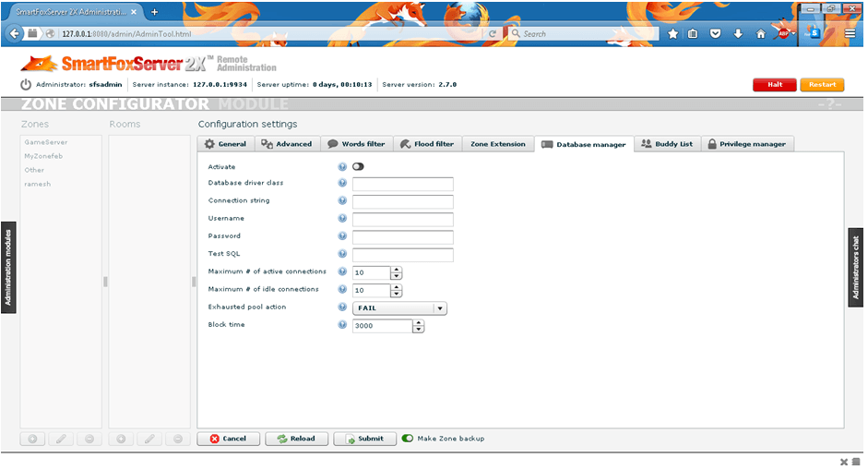Increase the Block time value
868x470 pixels.
(419, 323)
